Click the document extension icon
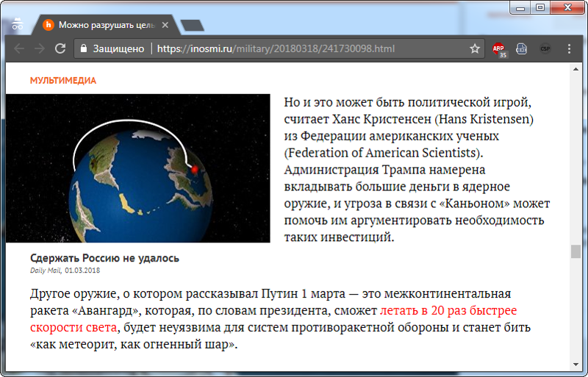The width and height of the screenshot is (588, 377). coord(521,49)
